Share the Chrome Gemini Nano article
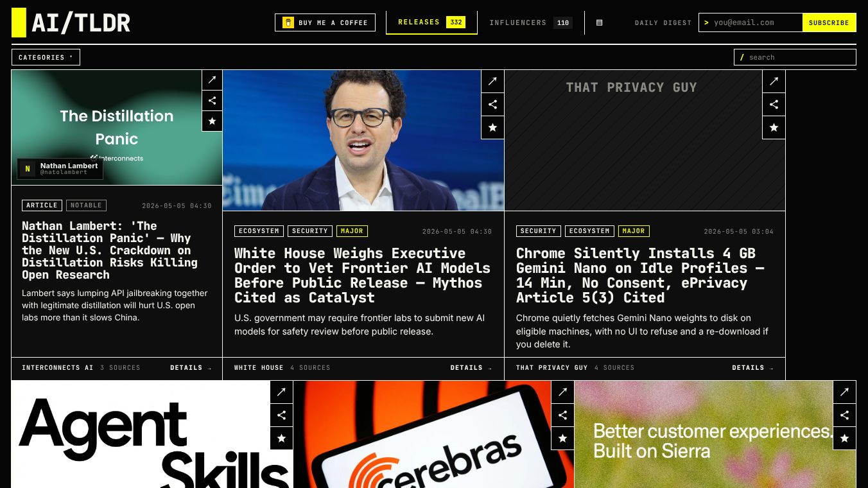This screenshot has width=868, height=488. coord(774,104)
